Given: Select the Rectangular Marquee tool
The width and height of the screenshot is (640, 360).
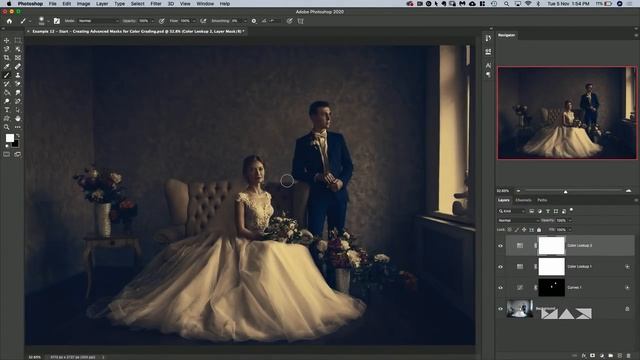Looking at the screenshot, I should pos(18,40).
